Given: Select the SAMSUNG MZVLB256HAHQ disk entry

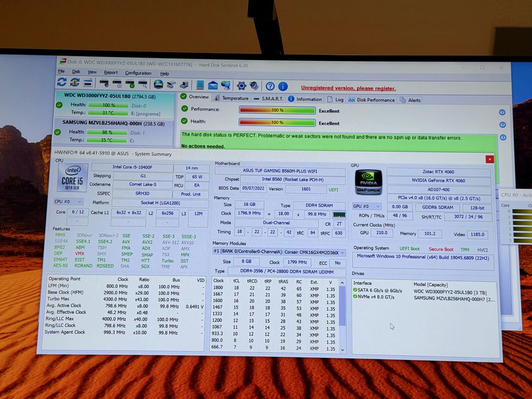Looking at the screenshot, I should pyautogui.click(x=113, y=132).
